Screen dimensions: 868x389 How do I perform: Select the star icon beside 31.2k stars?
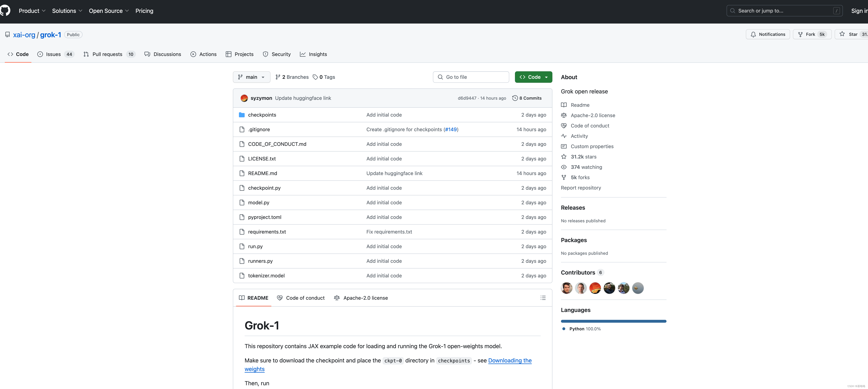(564, 157)
